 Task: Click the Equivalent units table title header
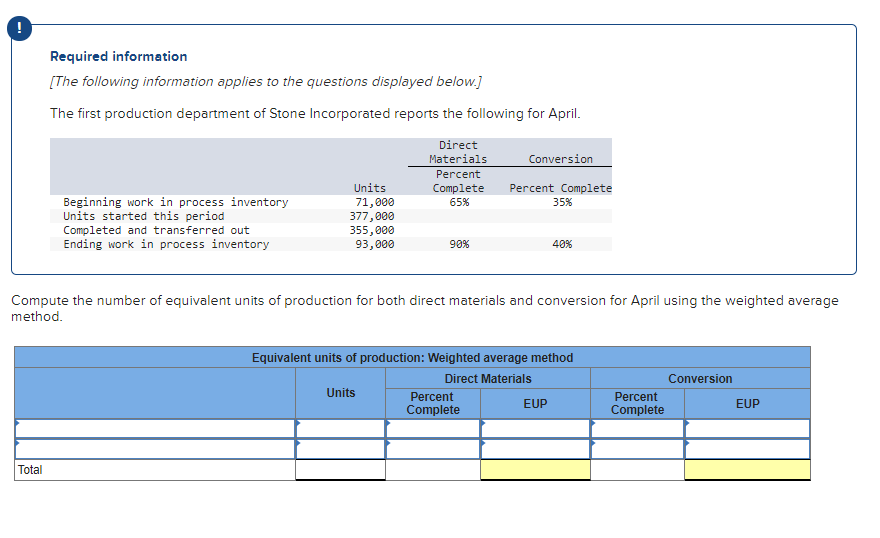[x=412, y=357]
